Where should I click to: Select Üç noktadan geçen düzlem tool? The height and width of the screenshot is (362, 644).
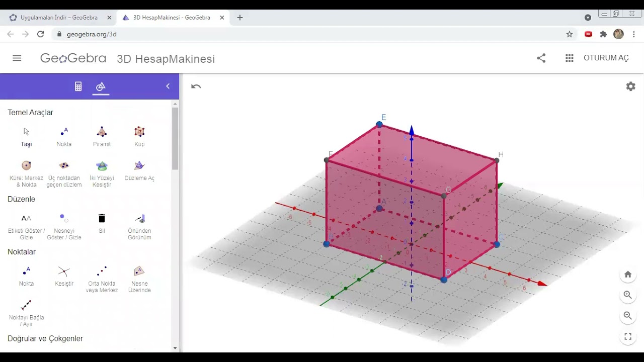tap(64, 174)
